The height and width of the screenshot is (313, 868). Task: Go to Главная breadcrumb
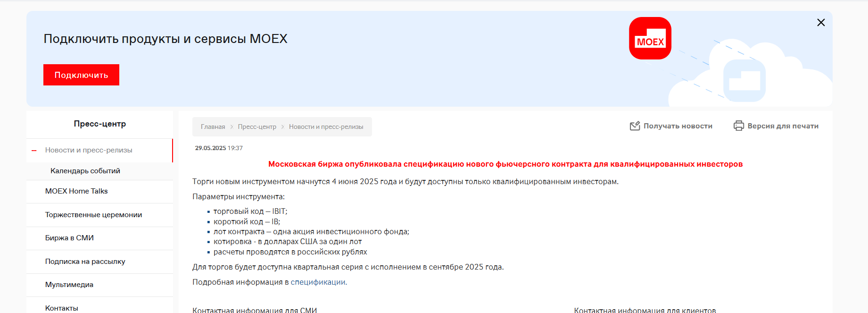pyautogui.click(x=213, y=127)
